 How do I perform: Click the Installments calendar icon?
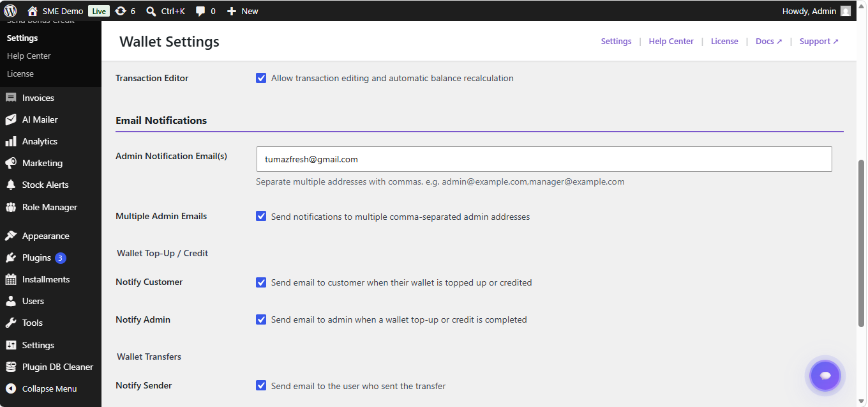(x=11, y=279)
